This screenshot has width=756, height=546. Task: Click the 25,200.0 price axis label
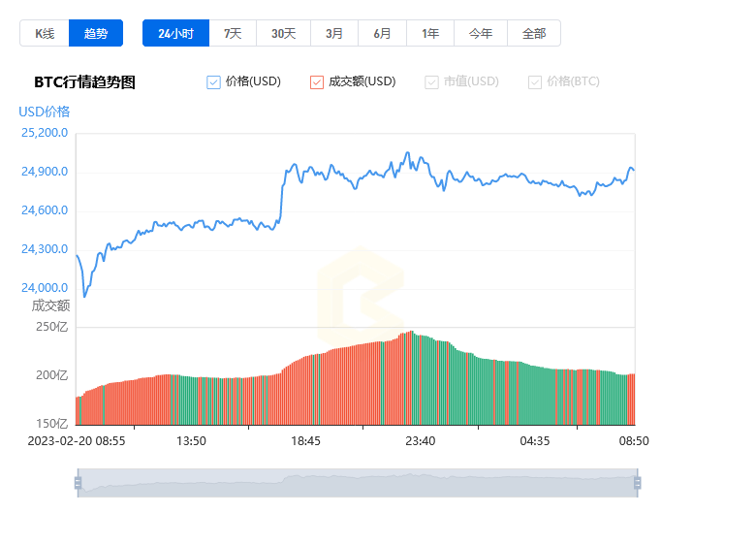pyautogui.click(x=45, y=133)
